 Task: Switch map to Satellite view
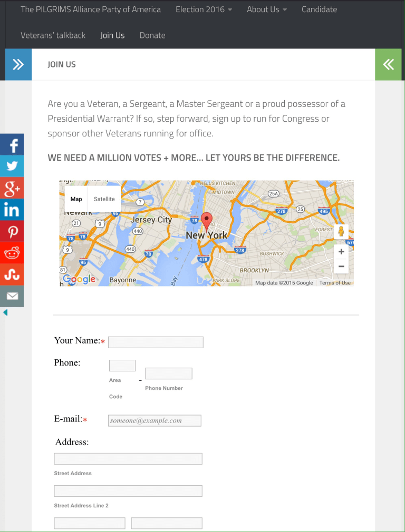104,199
